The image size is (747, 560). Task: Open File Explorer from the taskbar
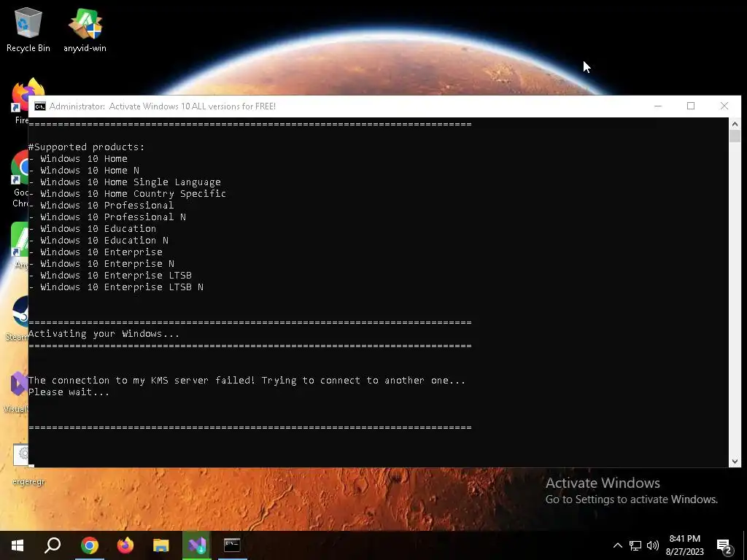161,545
